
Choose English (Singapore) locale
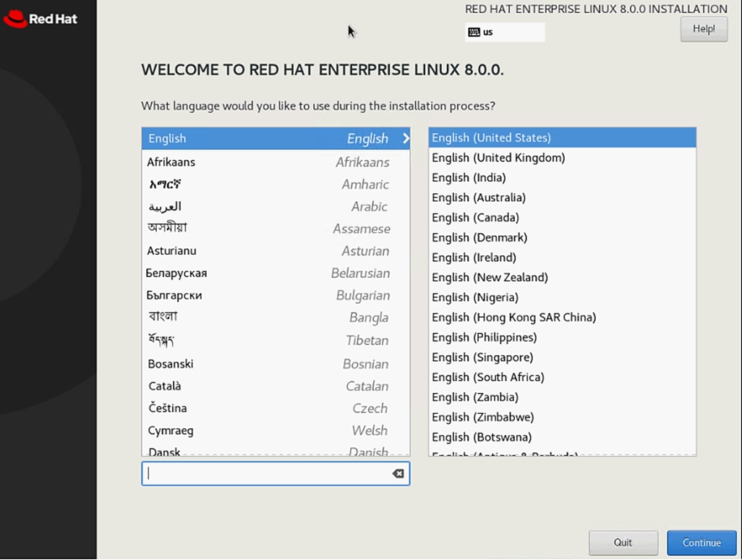pos(562,357)
